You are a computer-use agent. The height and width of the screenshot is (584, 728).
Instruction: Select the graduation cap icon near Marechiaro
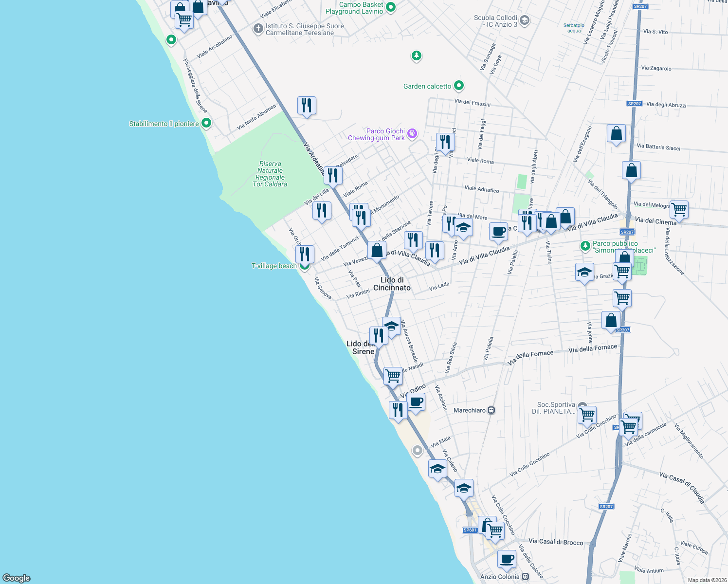point(437,469)
